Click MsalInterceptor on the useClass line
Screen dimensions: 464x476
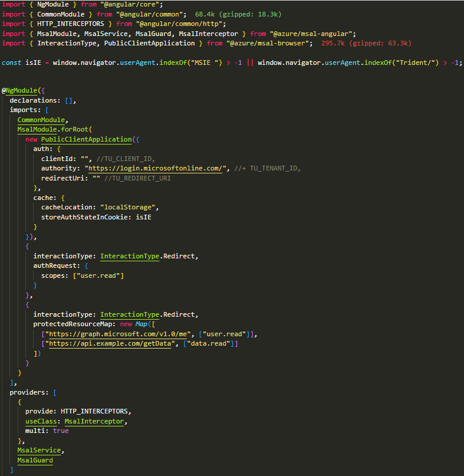94,421
